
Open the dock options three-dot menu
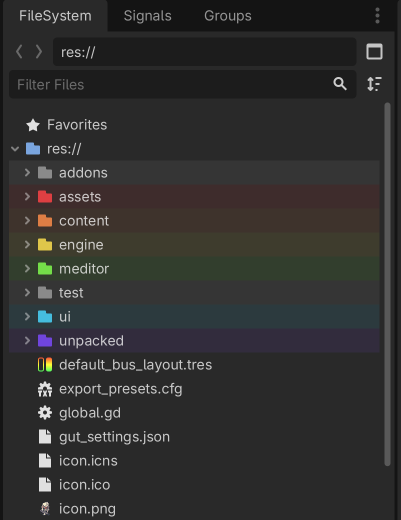[x=377, y=16]
